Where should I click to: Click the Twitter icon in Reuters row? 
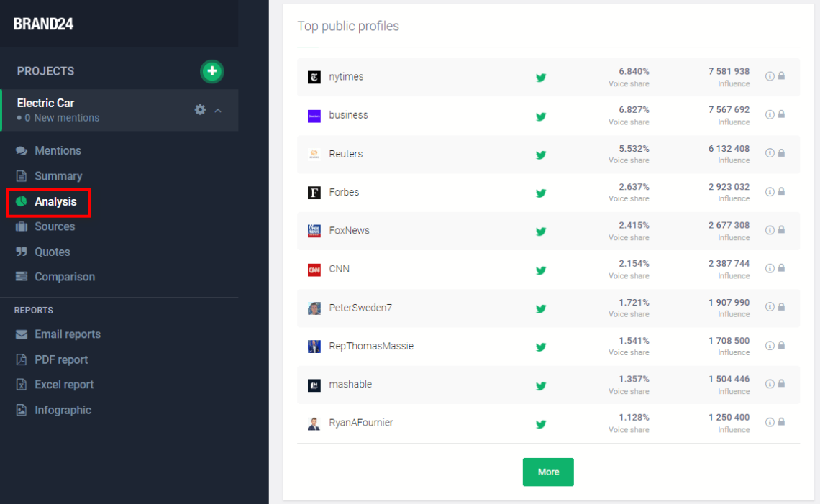[x=541, y=155]
